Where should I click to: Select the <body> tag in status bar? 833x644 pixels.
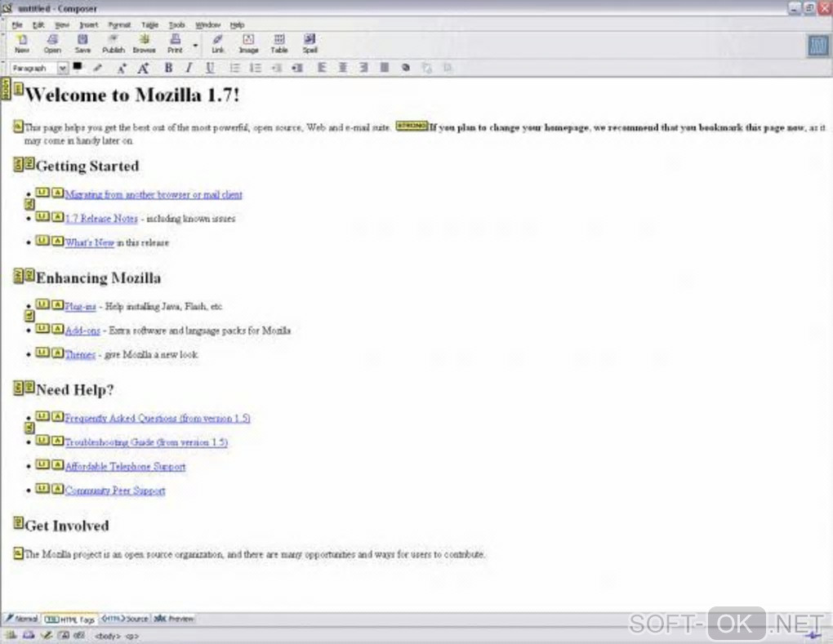point(108,636)
